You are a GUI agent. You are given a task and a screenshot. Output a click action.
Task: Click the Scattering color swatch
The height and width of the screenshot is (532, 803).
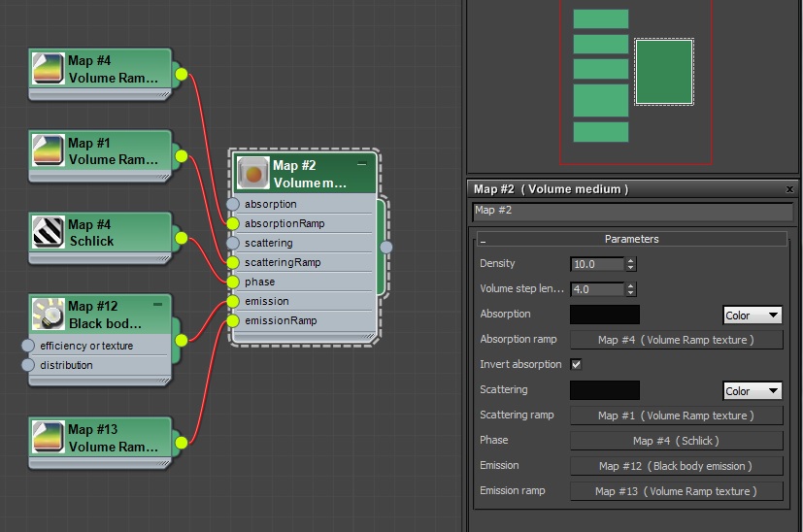605,390
